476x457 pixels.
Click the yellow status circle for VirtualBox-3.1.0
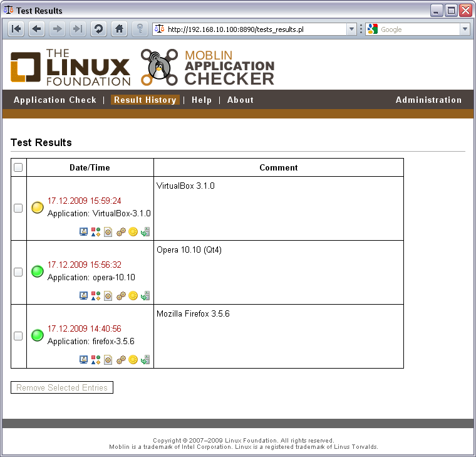click(38, 207)
